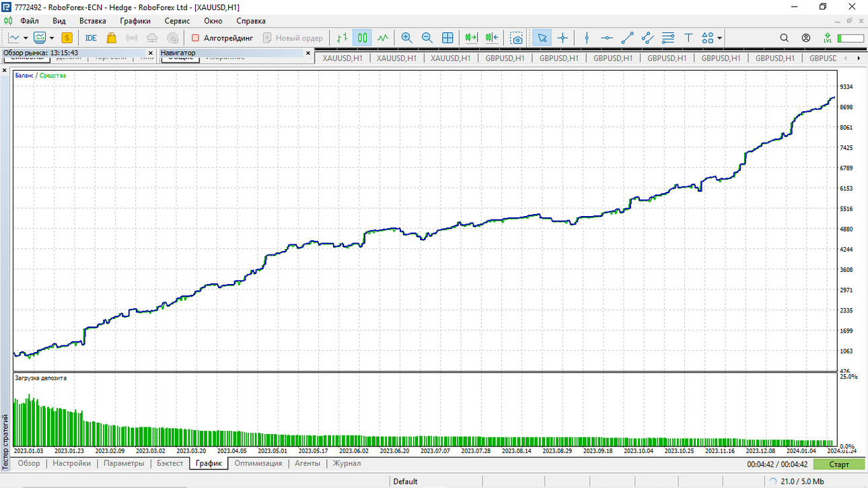Pick the horizontal line drawing tool

click(x=607, y=38)
